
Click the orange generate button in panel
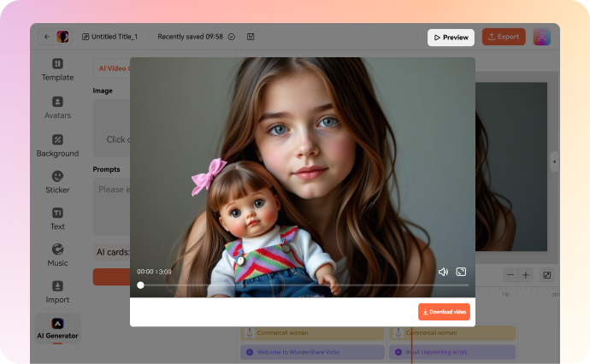pos(111,277)
